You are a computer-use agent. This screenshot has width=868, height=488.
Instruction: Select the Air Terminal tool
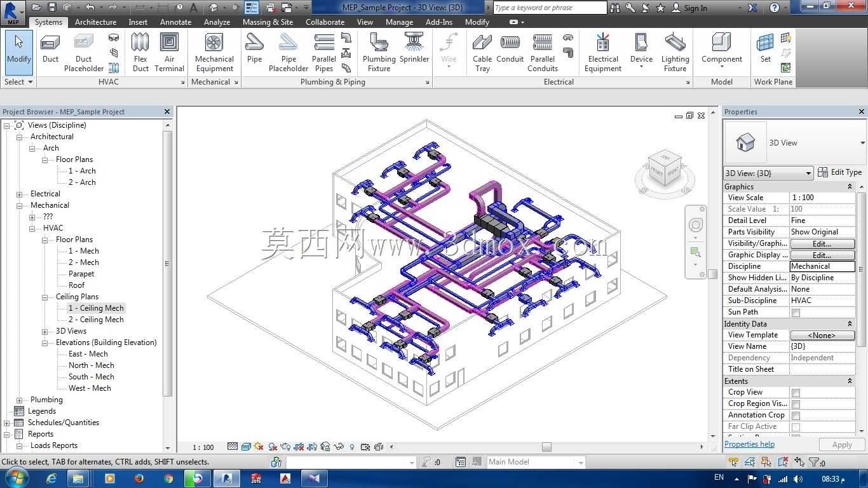(169, 52)
